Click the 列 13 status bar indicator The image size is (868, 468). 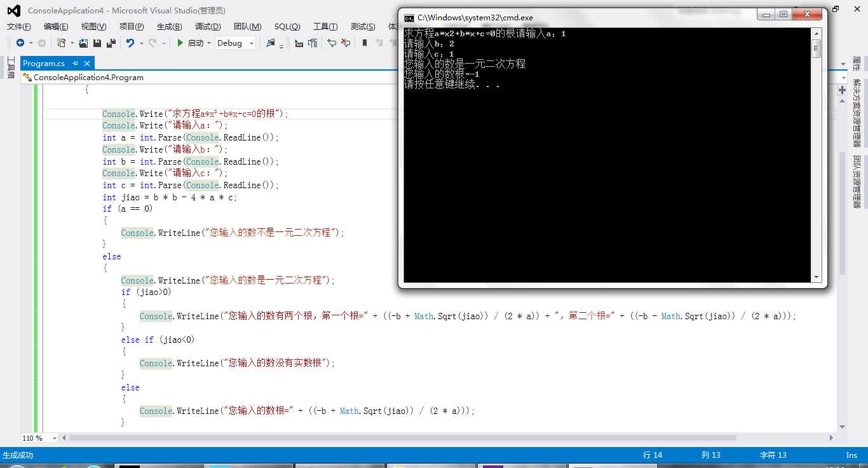711,455
